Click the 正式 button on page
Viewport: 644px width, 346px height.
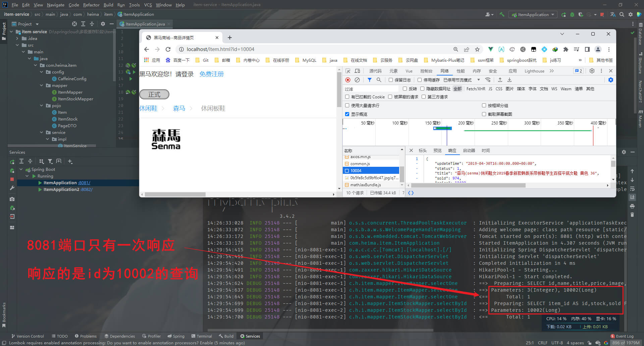(154, 94)
